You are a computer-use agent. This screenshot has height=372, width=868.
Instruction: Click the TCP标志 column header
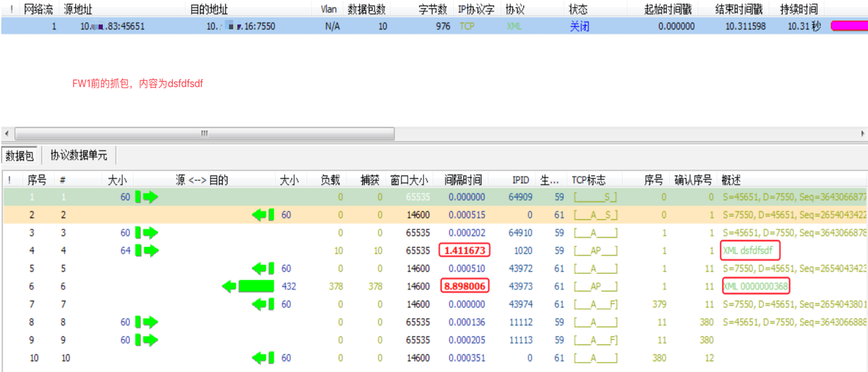[x=588, y=180]
